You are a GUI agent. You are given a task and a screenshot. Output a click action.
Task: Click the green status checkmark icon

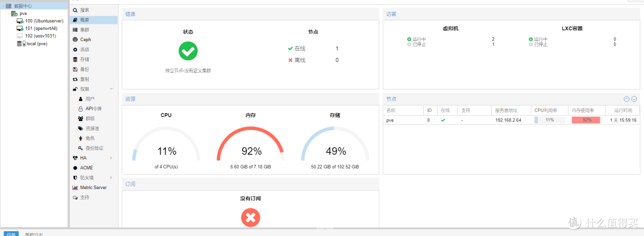[x=188, y=51]
